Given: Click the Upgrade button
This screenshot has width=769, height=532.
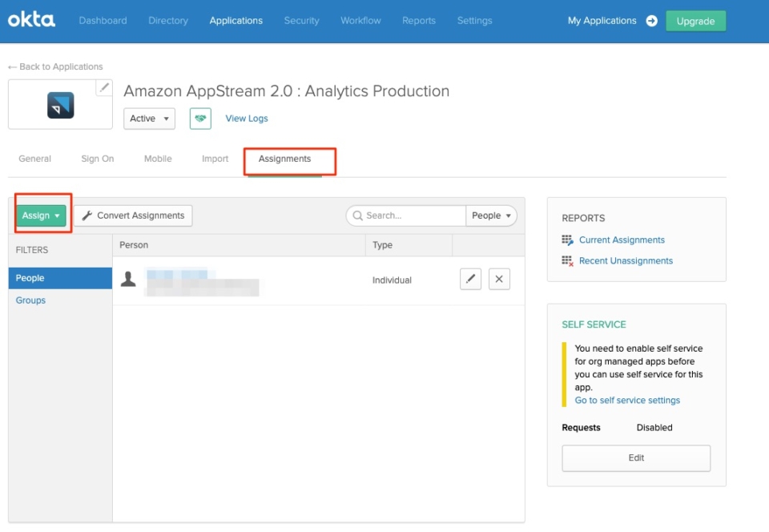Looking at the screenshot, I should [695, 21].
